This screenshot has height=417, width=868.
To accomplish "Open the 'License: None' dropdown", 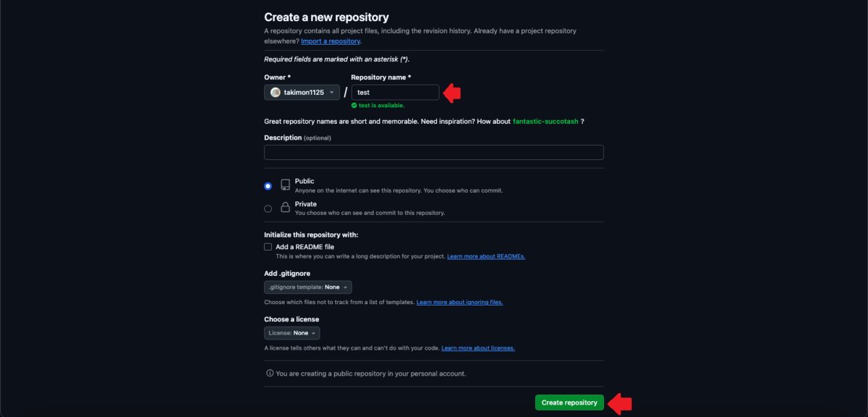I will pyautogui.click(x=292, y=332).
